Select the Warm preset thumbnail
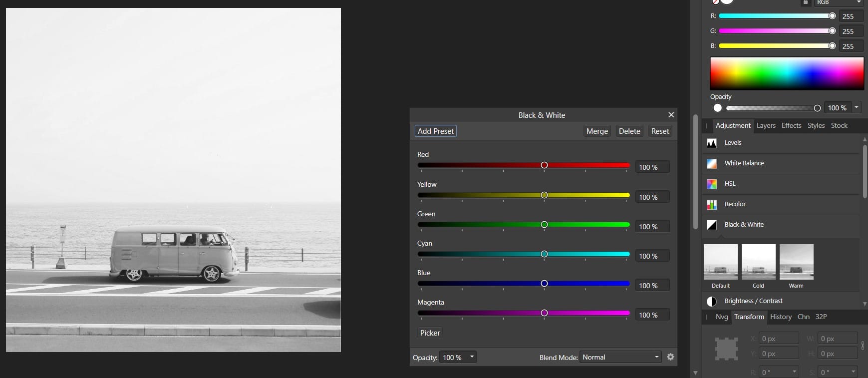 796,262
